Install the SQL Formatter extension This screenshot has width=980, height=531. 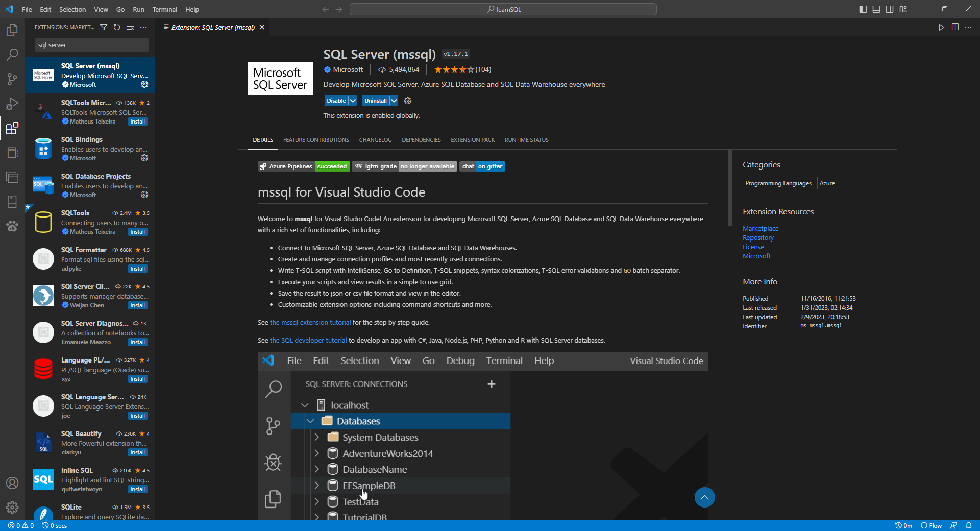[x=137, y=269]
